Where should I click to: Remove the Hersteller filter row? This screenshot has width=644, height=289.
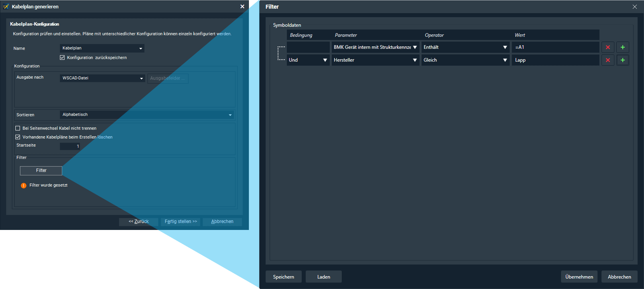pyautogui.click(x=608, y=60)
